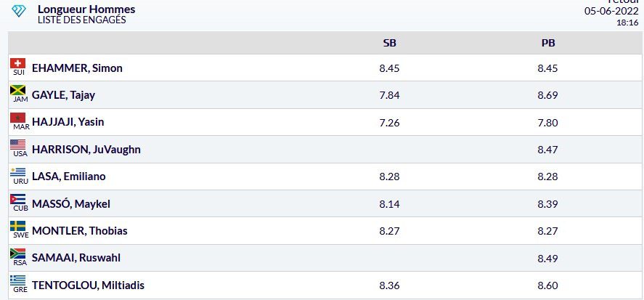The width and height of the screenshot is (644, 300).
Task: Click the 05-06-2022 date text
Action: tap(611, 11)
